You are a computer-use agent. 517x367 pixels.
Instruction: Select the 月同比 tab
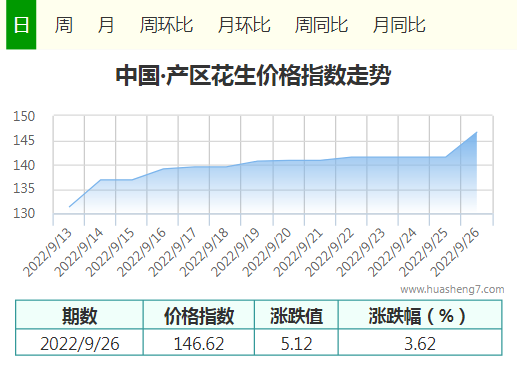point(399,25)
